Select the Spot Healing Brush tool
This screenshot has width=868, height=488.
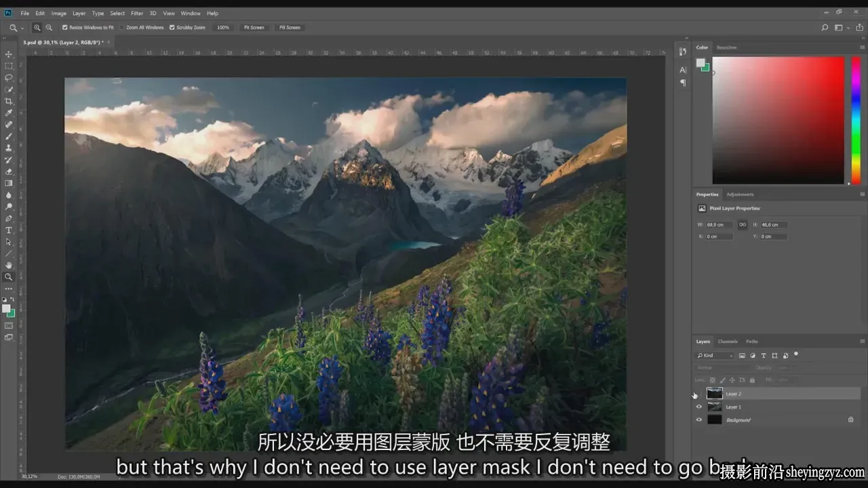(9, 124)
